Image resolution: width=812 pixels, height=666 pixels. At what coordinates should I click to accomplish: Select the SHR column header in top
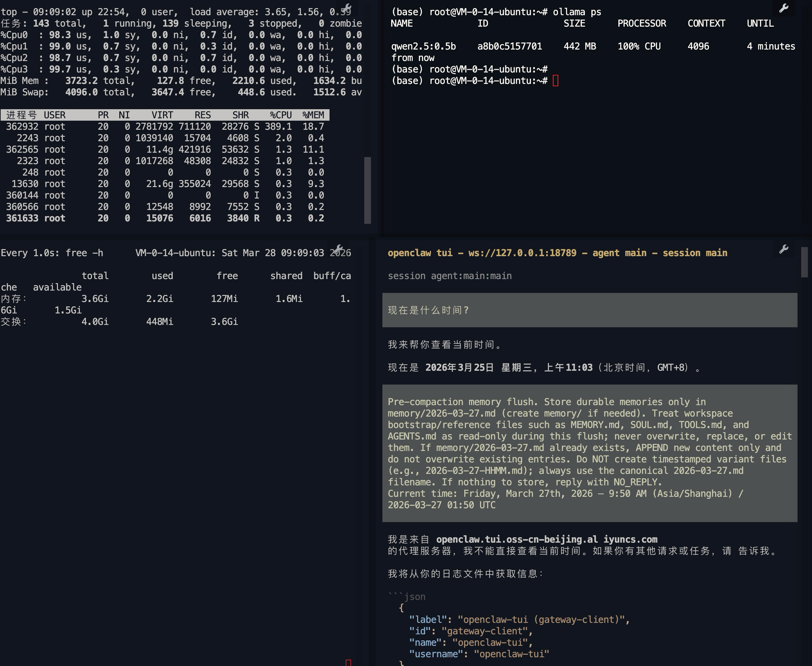click(241, 115)
